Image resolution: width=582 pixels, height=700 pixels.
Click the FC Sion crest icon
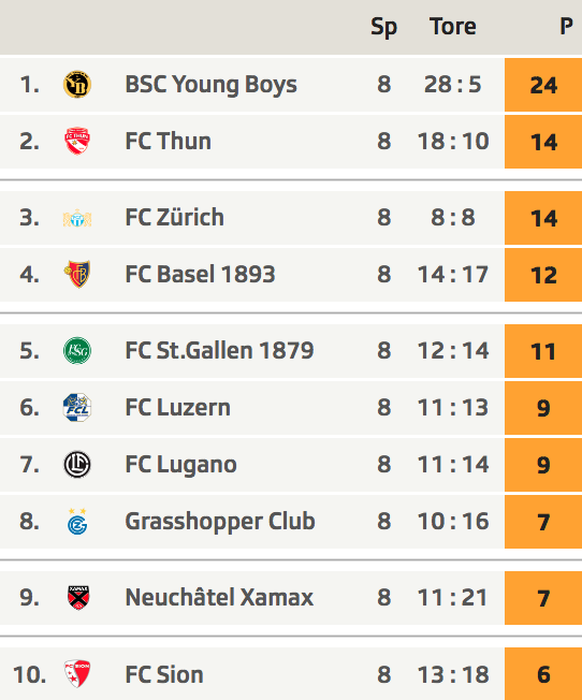click(x=77, y=674)
